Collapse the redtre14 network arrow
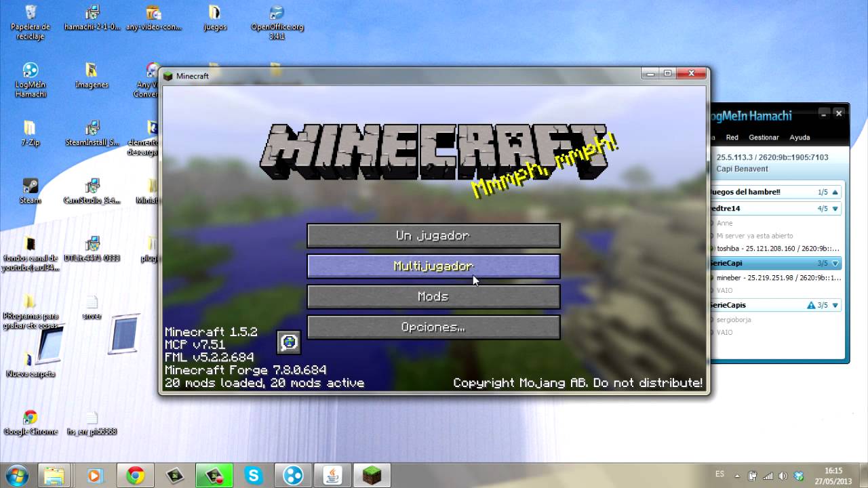This screenshot has height=488, width=868. pyautogui.click(x=835, y=209)
